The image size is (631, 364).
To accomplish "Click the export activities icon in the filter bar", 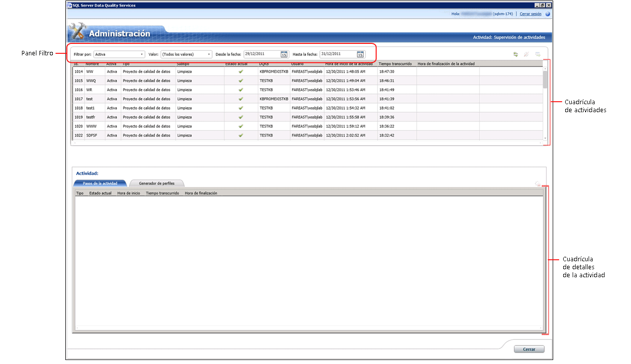I will tap(538, 54).
